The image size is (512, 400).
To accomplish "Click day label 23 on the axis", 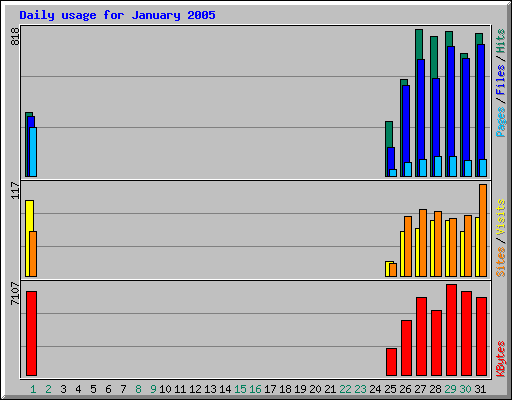I will point(360,389).
